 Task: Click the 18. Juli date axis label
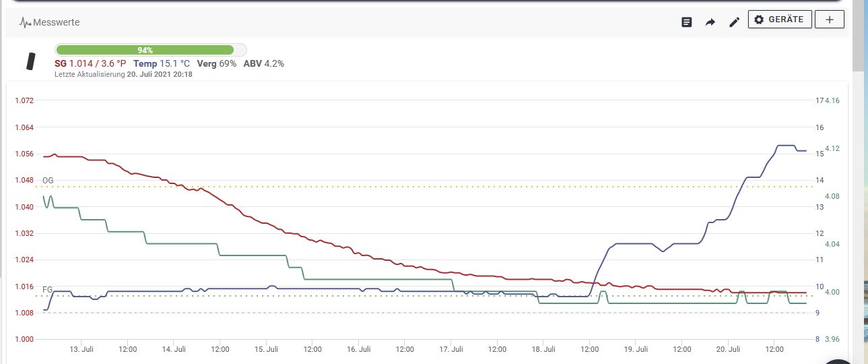coord(543,349)
